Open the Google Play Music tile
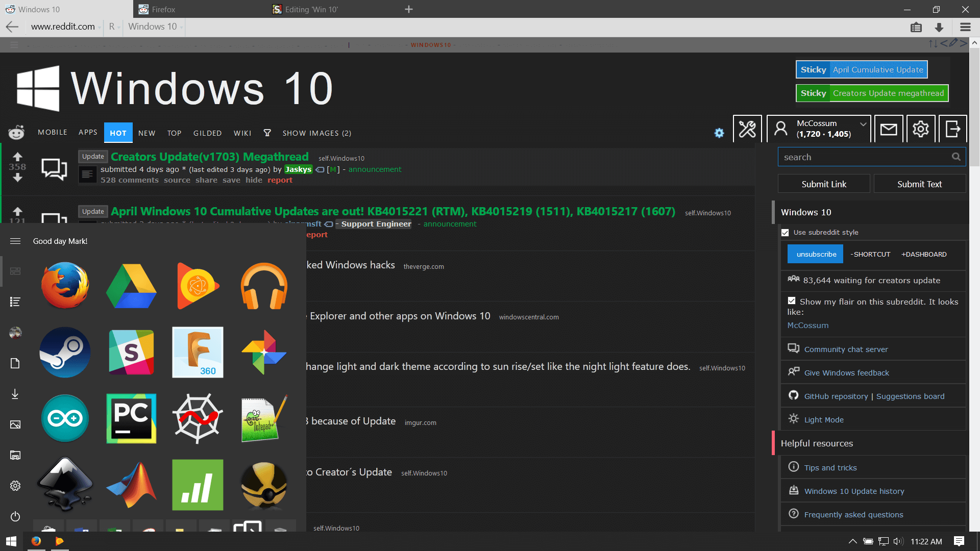This screenshot has height=551, width=980. (198, 286)
